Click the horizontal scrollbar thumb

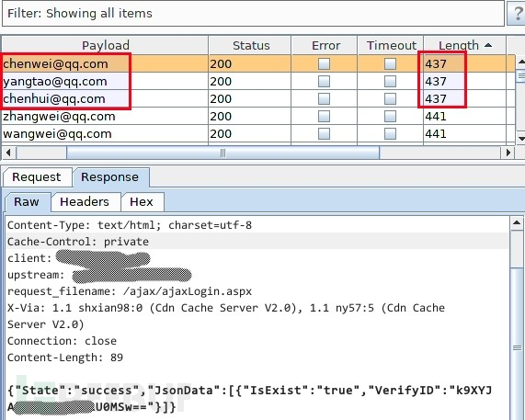pos(223,153)
